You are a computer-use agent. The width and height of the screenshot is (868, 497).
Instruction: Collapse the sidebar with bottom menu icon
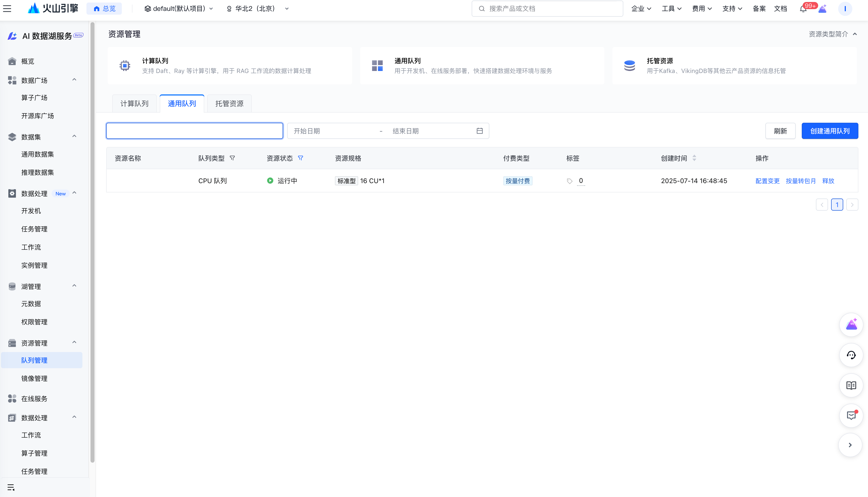pos(11,487)
